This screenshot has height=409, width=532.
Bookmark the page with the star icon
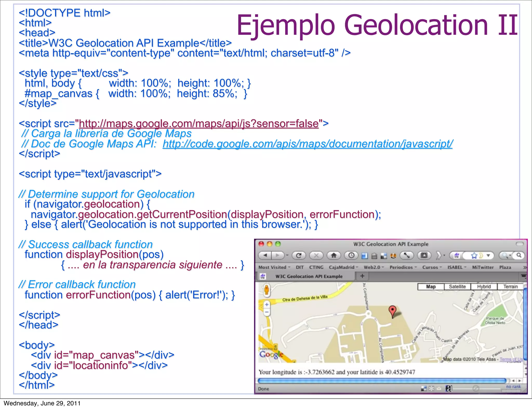474,256
